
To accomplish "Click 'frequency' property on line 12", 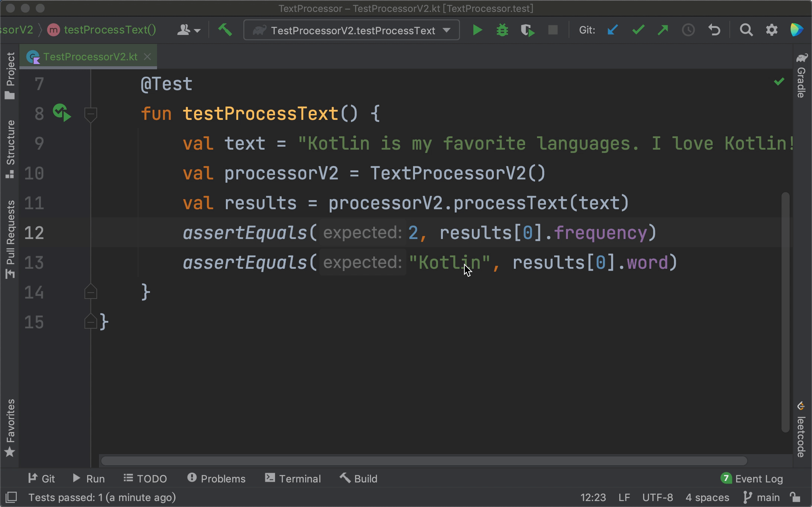I will (601, 233).
